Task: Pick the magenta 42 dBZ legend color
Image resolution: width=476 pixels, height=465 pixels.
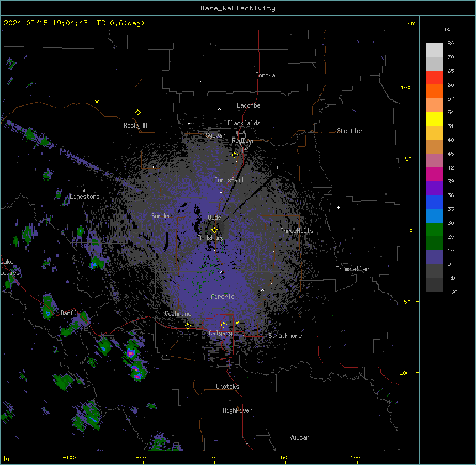Action: (434, 174)
